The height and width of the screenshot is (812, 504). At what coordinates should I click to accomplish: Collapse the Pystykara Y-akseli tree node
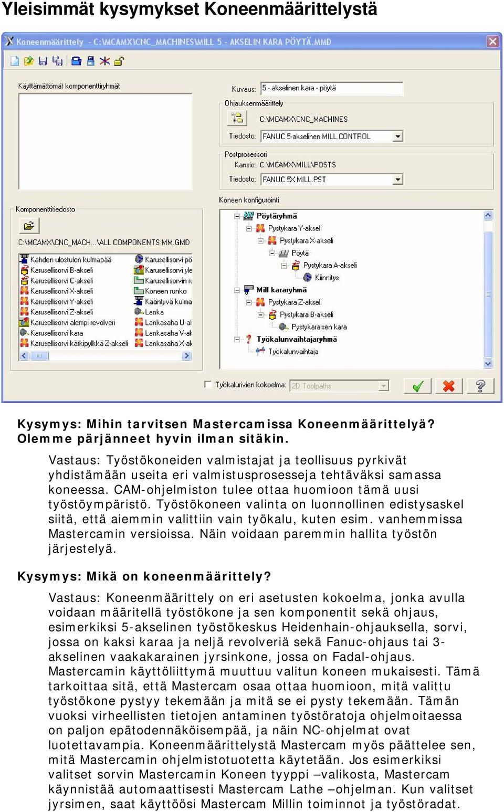tap(249, 228)
